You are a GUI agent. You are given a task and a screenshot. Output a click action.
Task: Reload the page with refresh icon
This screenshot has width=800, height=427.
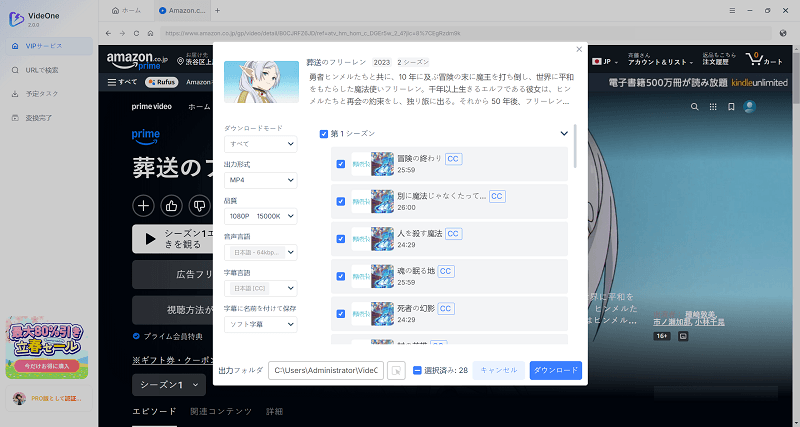(x=136, y=33)
